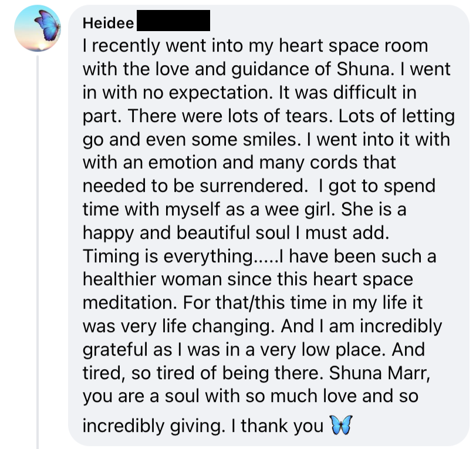Viewport: 476px width, 449px height.
Task: Click the words 'wee girl' in the comment
Action: click(x=300, y=210)
